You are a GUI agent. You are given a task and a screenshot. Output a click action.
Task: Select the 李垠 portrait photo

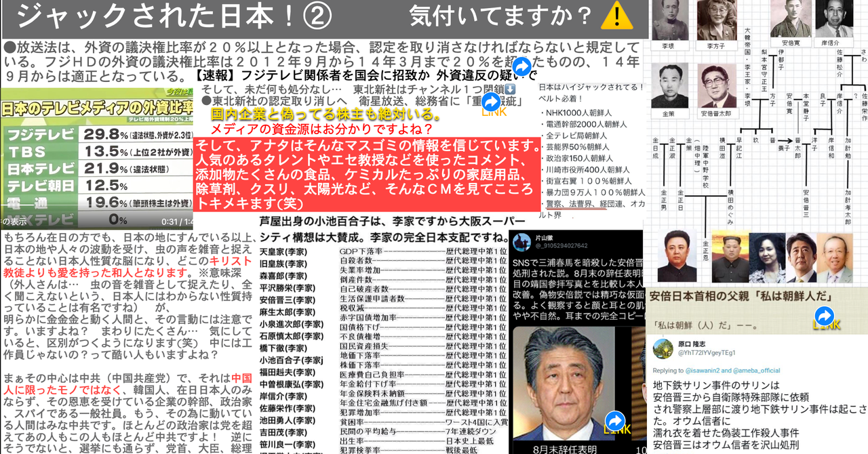tap(669, 20)
